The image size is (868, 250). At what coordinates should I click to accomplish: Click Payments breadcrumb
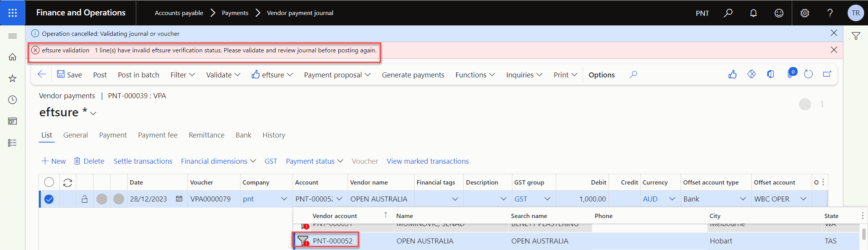[x=235, y=13]
